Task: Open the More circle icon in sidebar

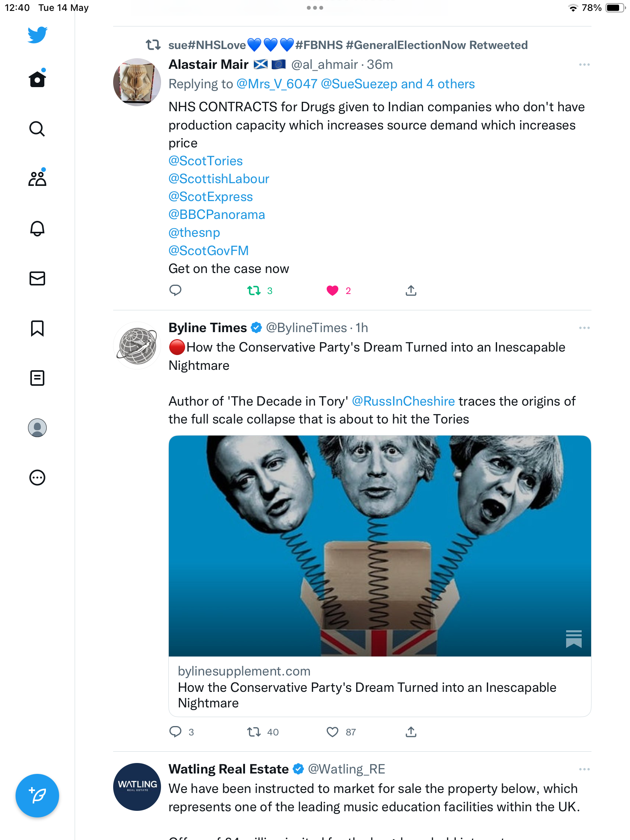Action: [37, 477]
